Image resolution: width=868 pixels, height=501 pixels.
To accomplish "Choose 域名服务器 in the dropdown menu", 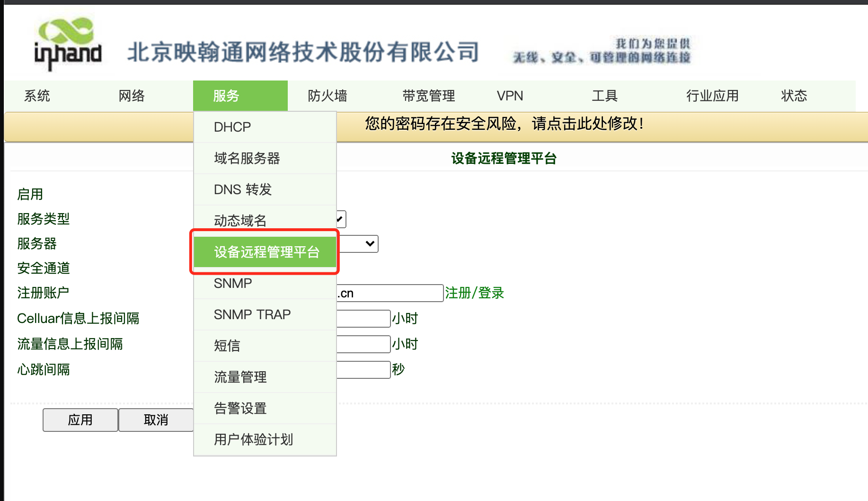I will point(247,158).
